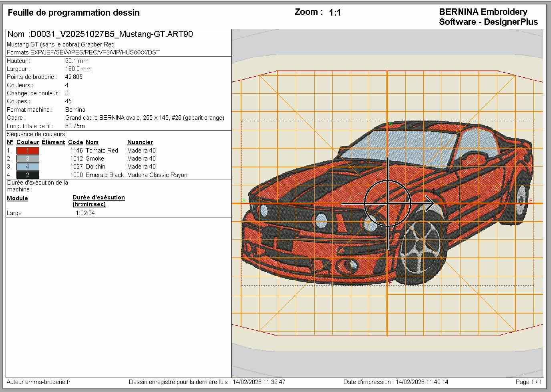
Task: Click the Smoke gray color swatch numbered 3
Action: click(x=28, y=159)
